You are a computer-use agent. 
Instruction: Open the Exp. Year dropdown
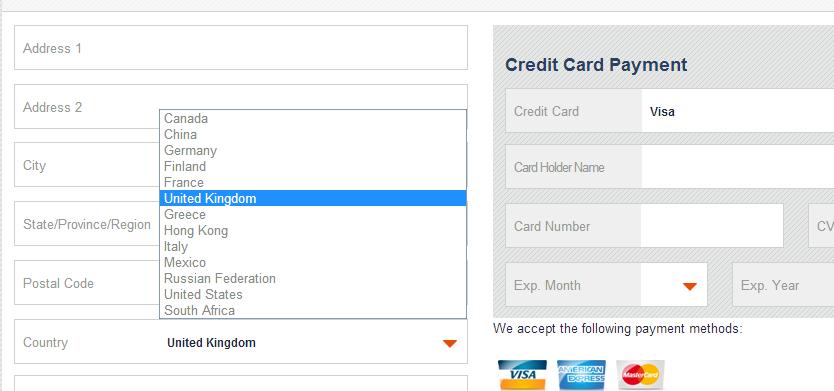coord(783,285)
